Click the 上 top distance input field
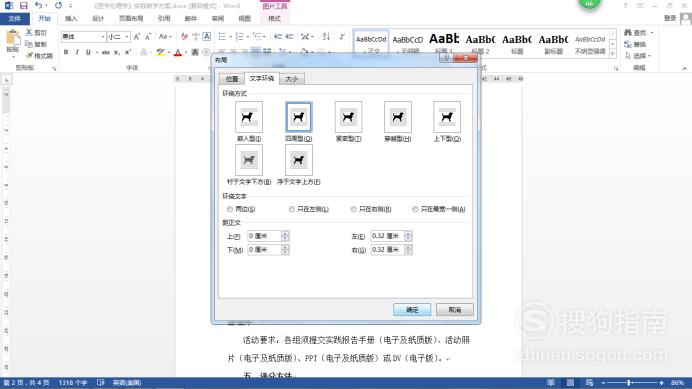 [x=264, y=236]
